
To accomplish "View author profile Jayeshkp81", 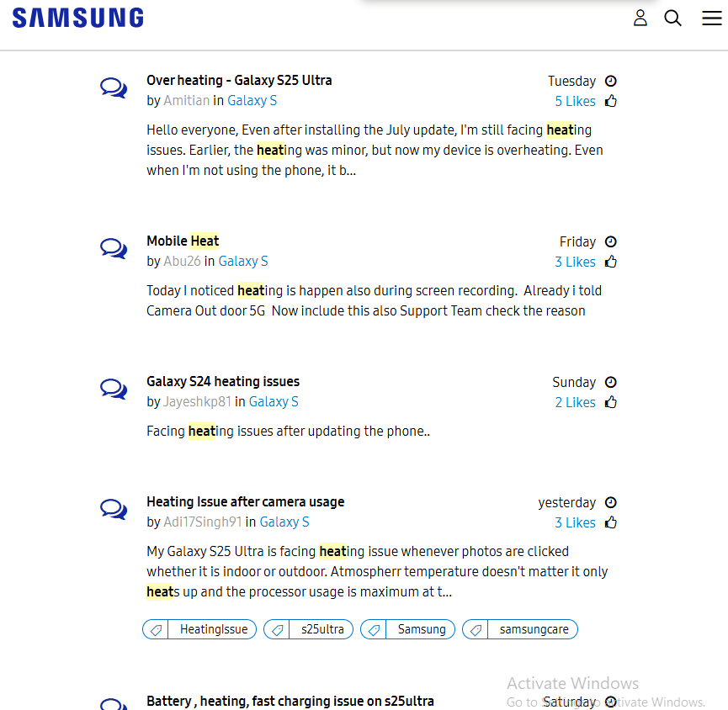I will (x=197, y=402).
